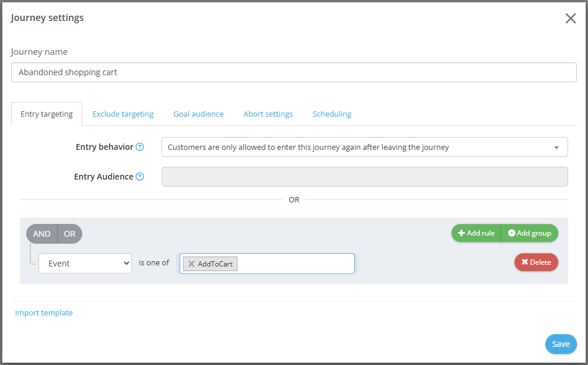
Task: Click the Entry behavior help icon
Action: tap(140, 147)
